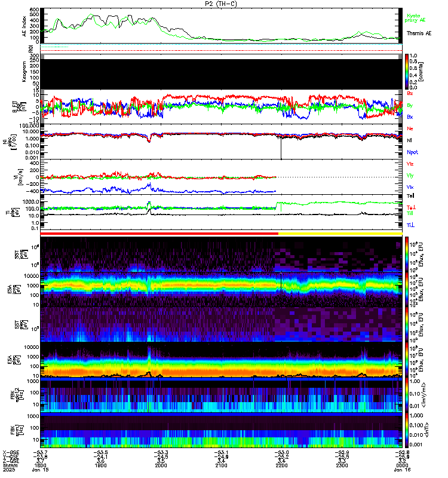Click the Jan 15 date label
The height and width of the screenshot is (478, 448).
(40, 470)
